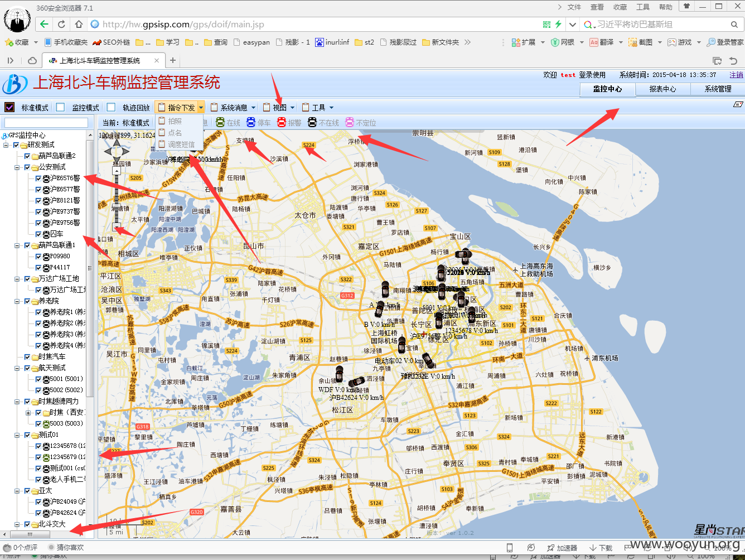Viewport: 745px width, 560px height.
Task: Click the 残影尽过 bookmark
Action: click(398, 42)
